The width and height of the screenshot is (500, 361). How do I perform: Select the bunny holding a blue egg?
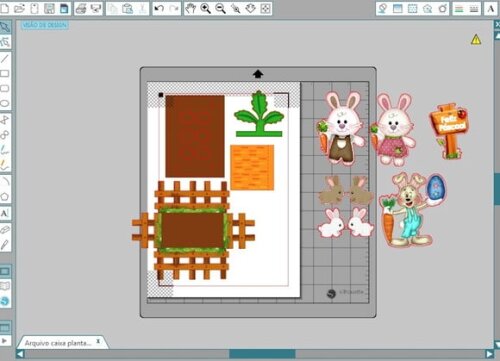(x=412, y=209)
